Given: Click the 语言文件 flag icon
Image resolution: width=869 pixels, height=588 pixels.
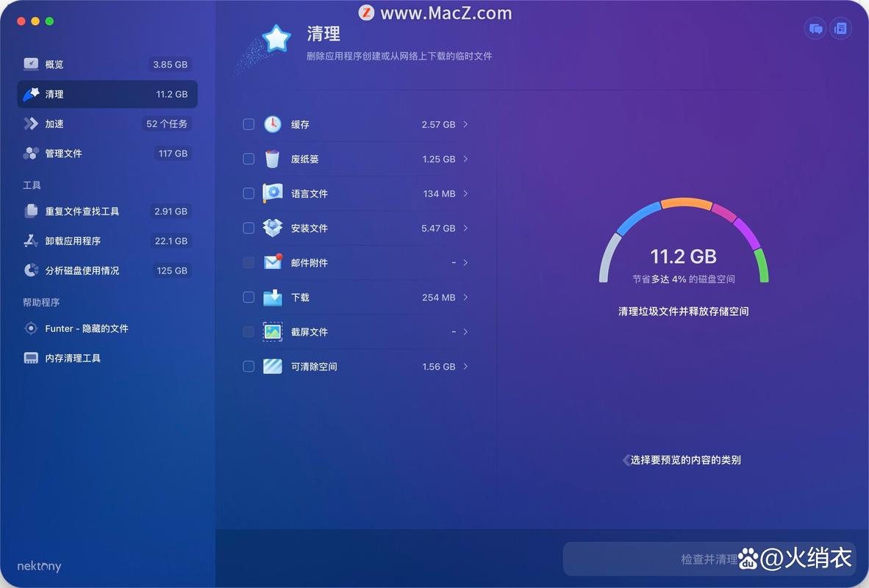Looking at the screenshot, I should pos(273,193).
